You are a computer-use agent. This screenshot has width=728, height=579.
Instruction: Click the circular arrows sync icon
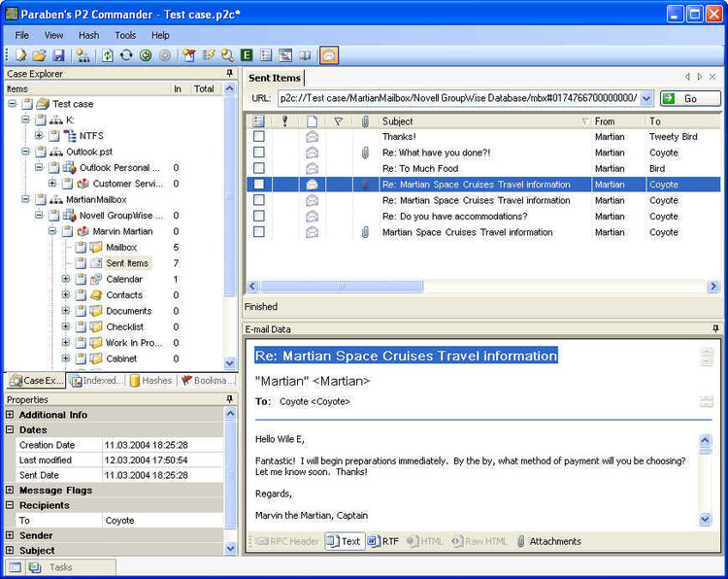tap(126, 55)
